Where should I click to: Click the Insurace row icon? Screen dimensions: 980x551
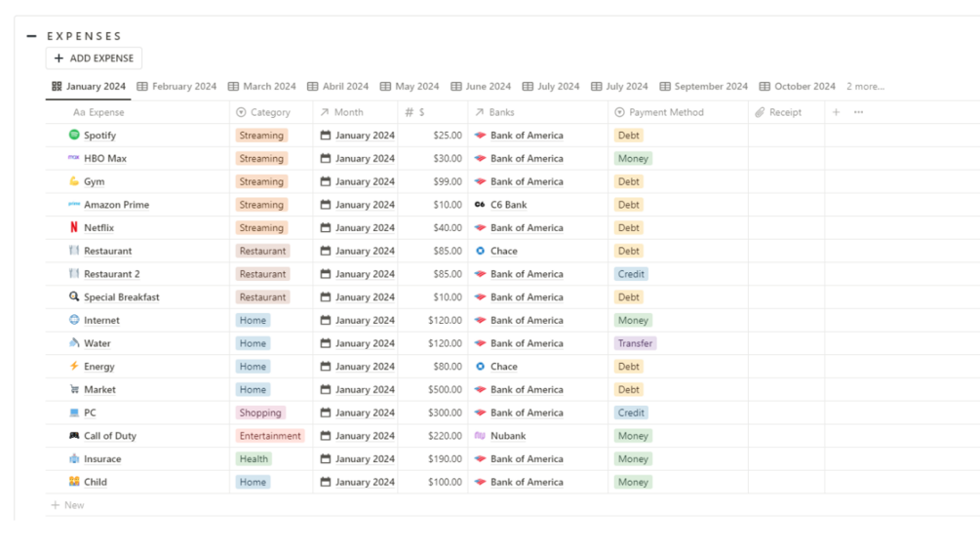(x=74, y=458)
